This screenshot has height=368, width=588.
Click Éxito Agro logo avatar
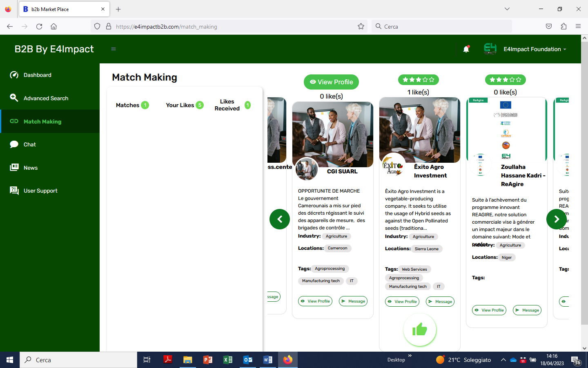(x=393, y=166)
